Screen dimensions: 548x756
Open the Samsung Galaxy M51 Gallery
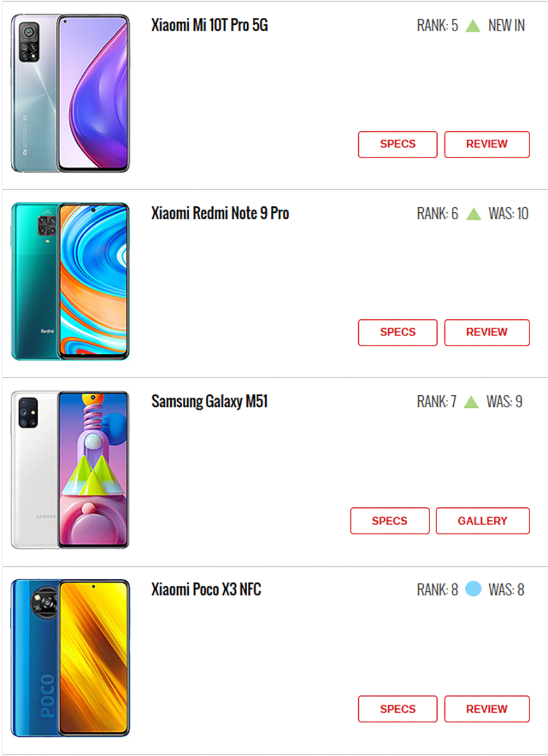pyautogui.click(x=482, y=521)
